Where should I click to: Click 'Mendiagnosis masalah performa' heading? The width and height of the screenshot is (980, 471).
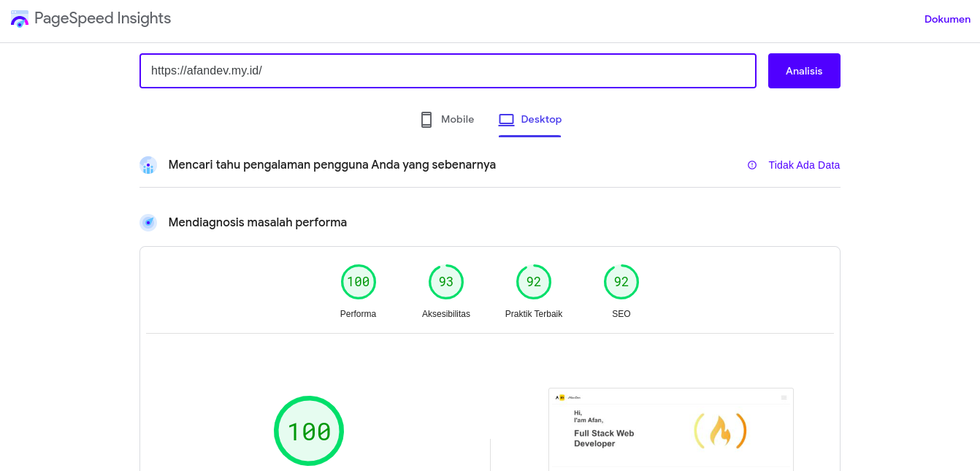coord(258,223)
